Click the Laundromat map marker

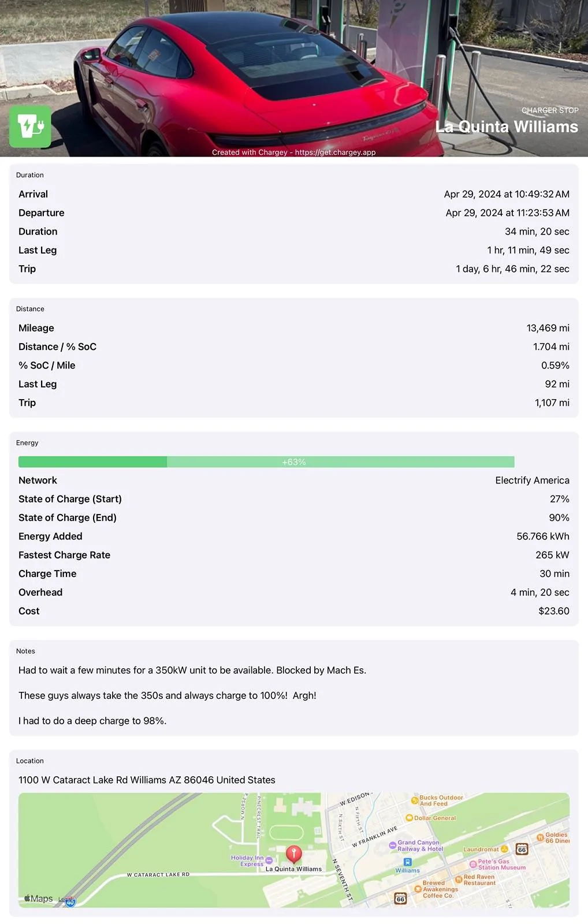[x=504, y=849]
